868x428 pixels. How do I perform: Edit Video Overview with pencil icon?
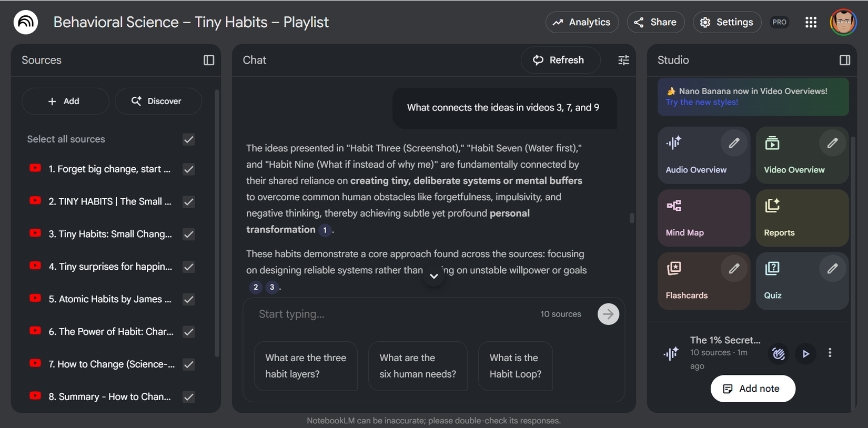[832, 143]
